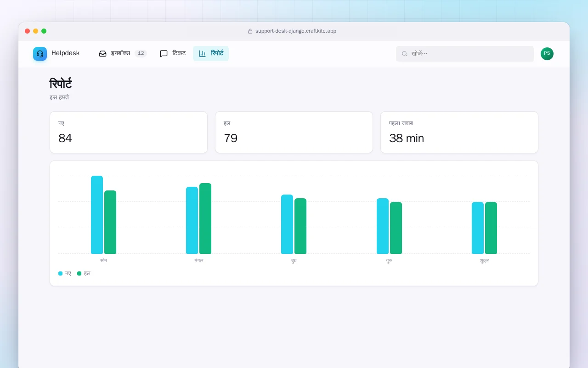Click the cyan bar for शुक्र
The image size is (588, 368).
coord(478,228)
